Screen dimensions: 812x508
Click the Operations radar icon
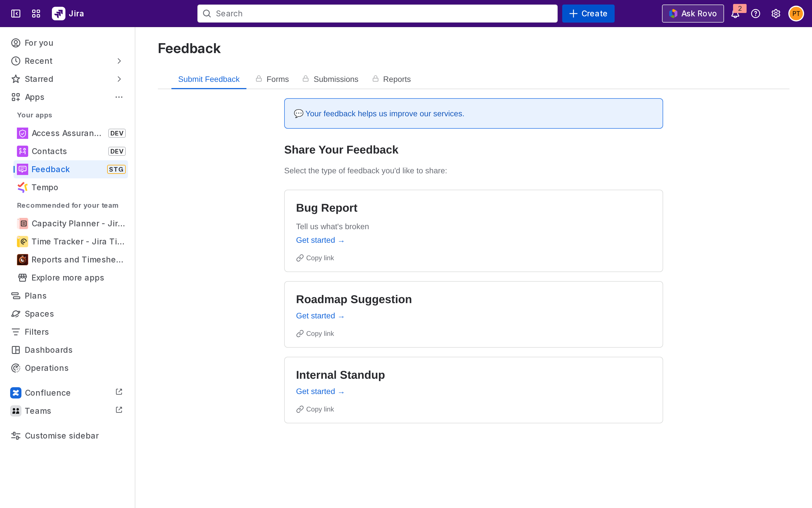coord(16,368)
